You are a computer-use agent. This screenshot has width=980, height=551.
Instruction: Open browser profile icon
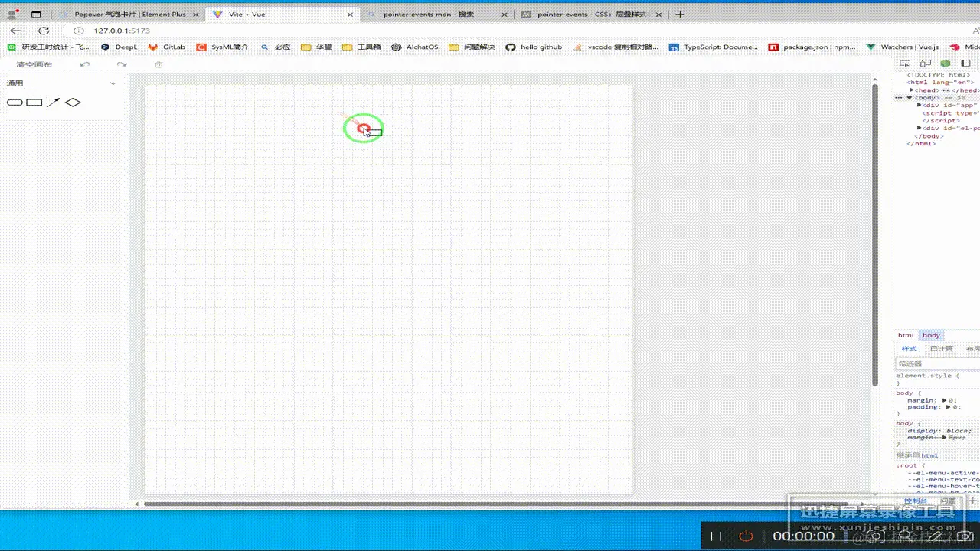click(12, 14)
